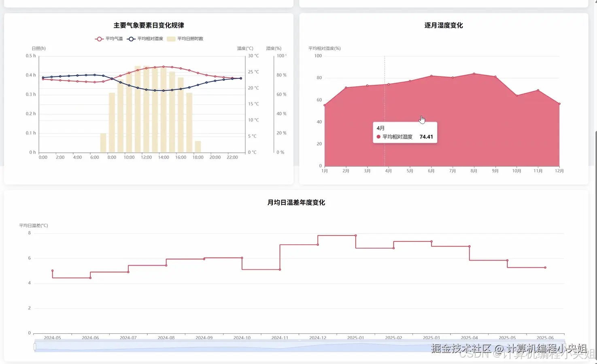Click the 主要气象要素日变化规律 chart title
The image size is (597, 364).
coord(149,25)
